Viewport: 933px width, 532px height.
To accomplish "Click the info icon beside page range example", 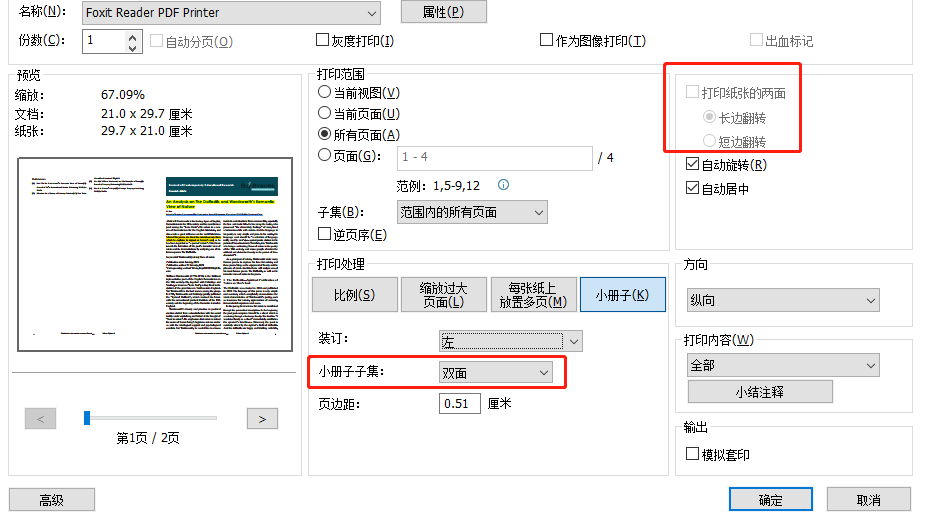I will [x=503, y=185].
